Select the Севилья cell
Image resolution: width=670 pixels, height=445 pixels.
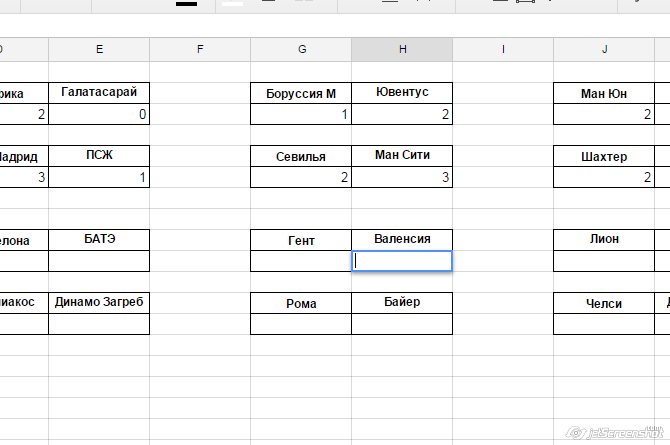click(301, 157)
